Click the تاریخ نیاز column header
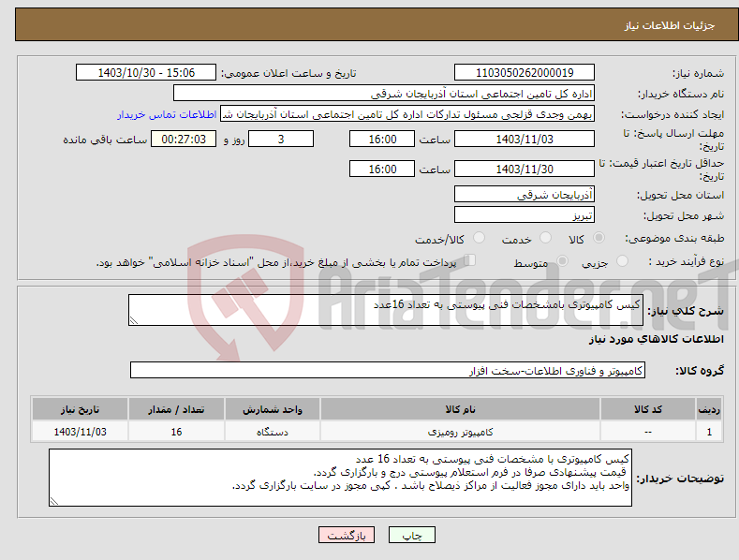The width and height of the screenshot is (739, 560). 81,409
